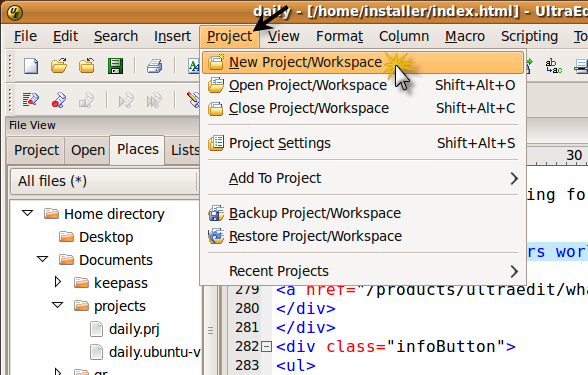Click the green Save floppy disk icon
This screenshot has width=588, height=375.
[x=116, y=66]
